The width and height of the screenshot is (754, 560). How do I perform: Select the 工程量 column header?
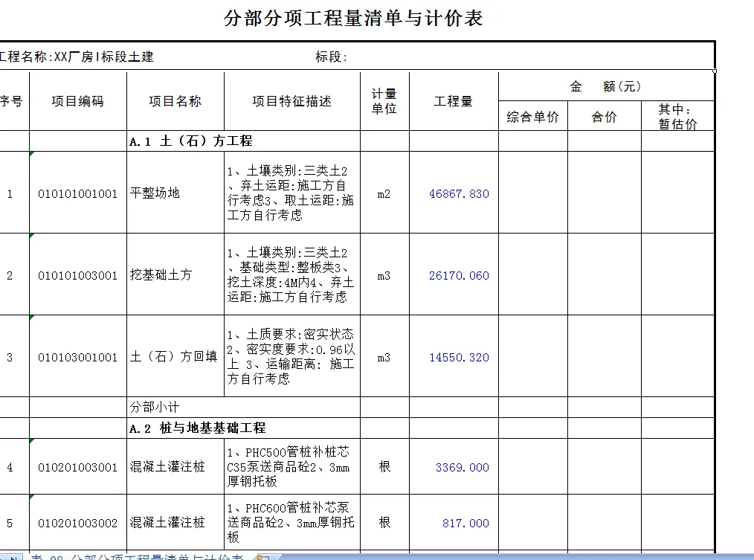454,101
